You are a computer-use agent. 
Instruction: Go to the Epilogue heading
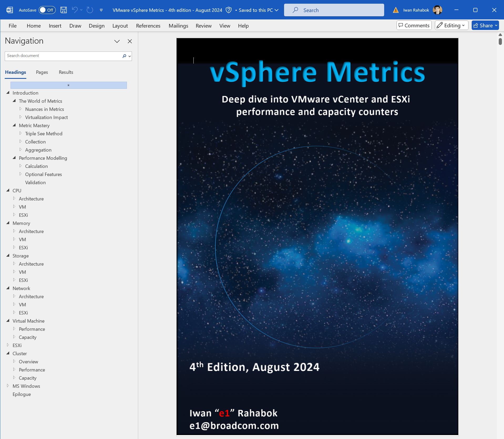[22, 394]
